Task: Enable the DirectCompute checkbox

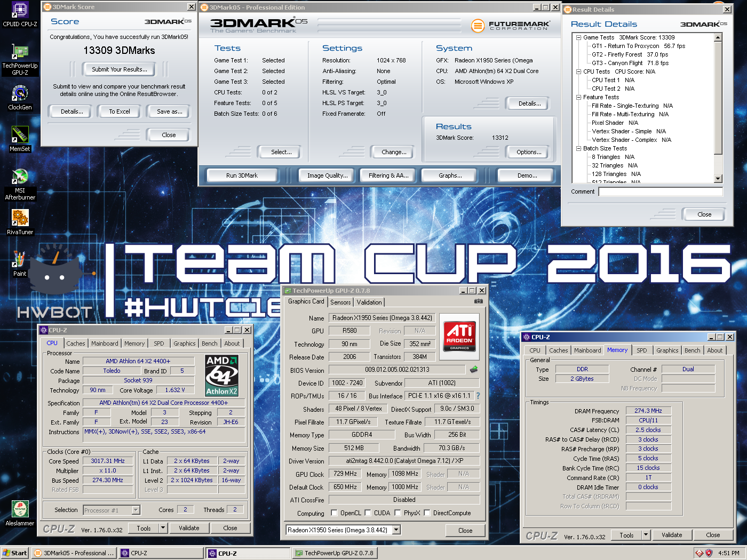Action: click(x=427, y=513)
